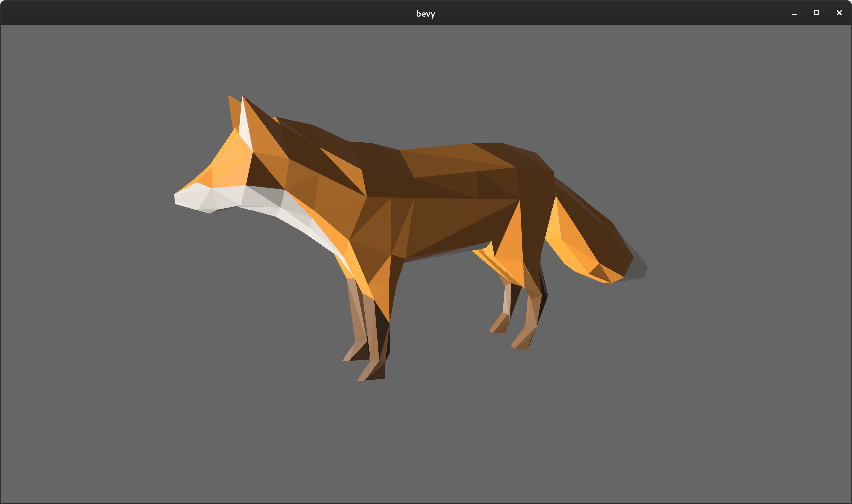Click the minimize button
The height and width of the screenshot is (504, 852).
click(x=794, y=13)
